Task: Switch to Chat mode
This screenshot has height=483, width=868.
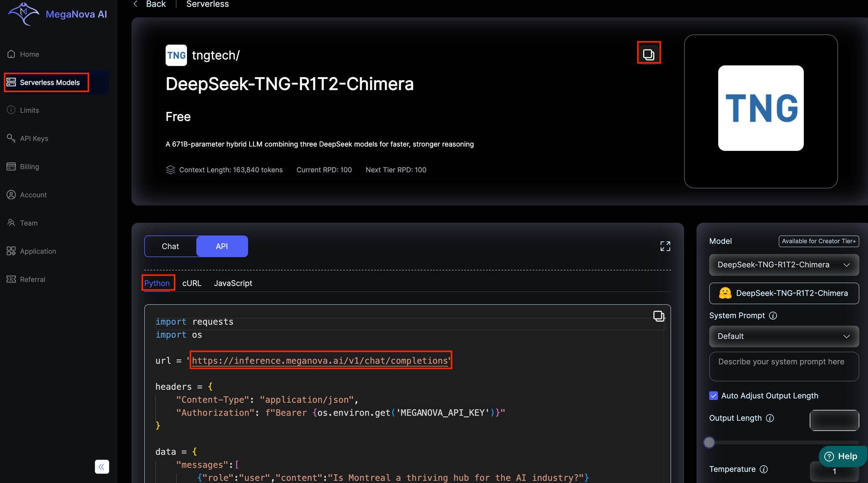Action: pyautogui.click(x=170, y=246)
